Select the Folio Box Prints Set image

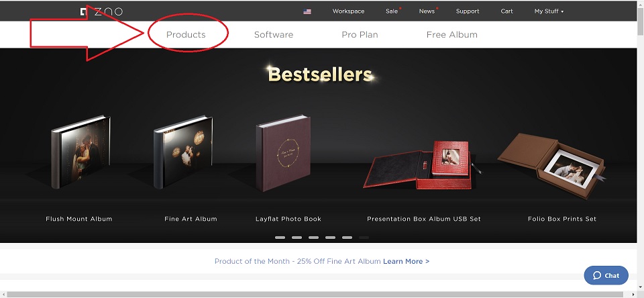click(552, 164)
